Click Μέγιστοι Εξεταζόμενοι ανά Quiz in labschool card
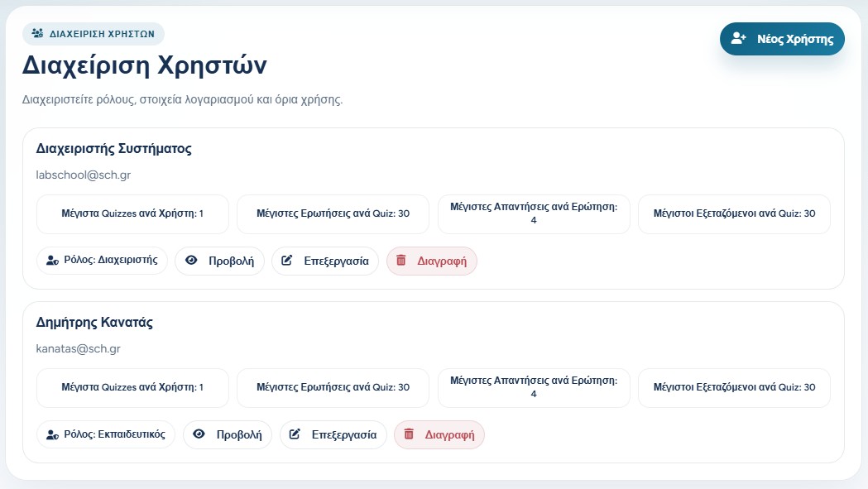The height and width of the screenshot is (489, 868). [x=734, y=213]
